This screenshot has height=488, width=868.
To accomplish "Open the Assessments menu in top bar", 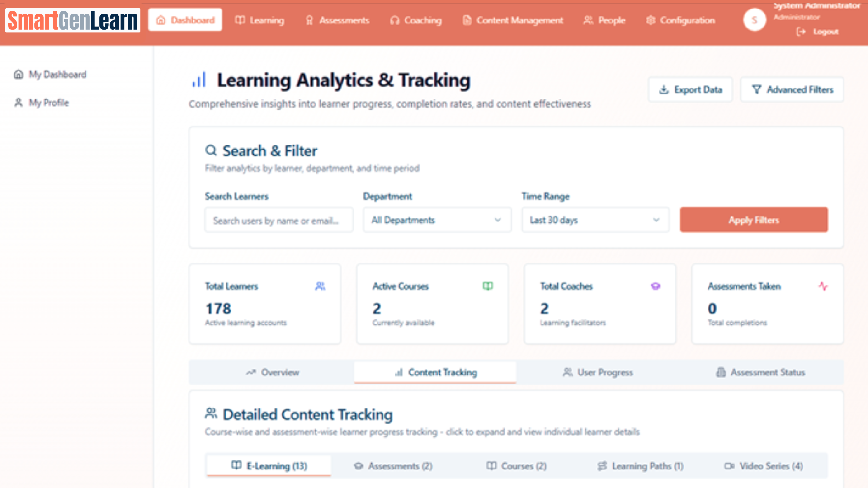I will click(x=337, y=20).
